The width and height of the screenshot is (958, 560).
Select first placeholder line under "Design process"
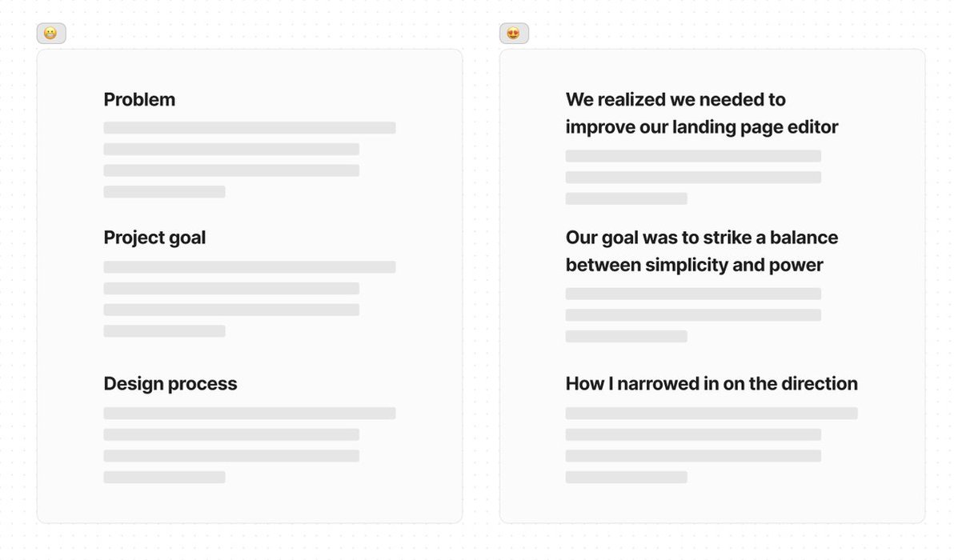click(x=249, y=414)
